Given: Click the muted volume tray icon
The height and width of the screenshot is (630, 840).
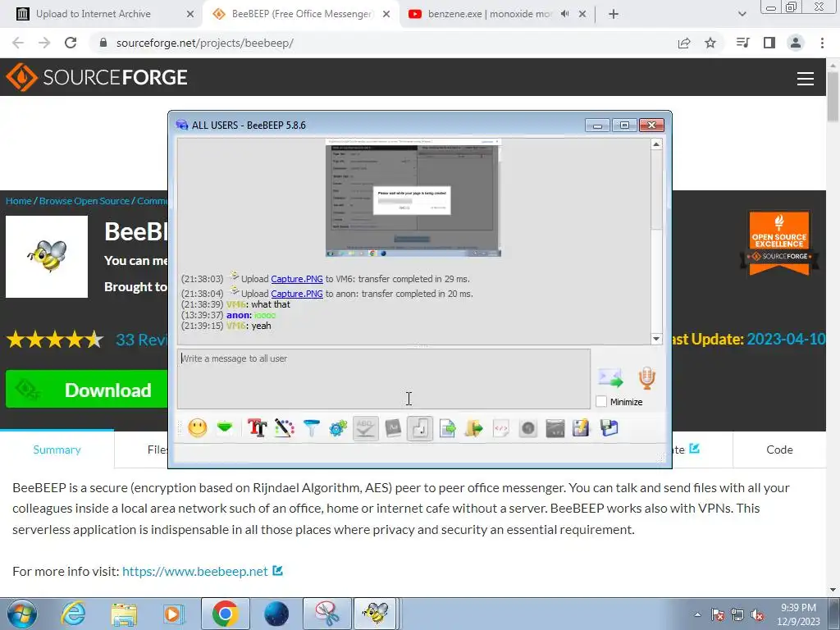Looking at the screenshot, I should coord(757,614).
